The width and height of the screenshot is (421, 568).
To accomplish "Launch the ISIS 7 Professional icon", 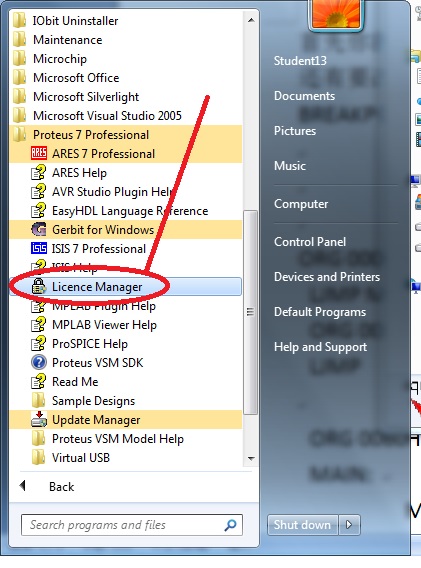I will click(x=39, y=248).
